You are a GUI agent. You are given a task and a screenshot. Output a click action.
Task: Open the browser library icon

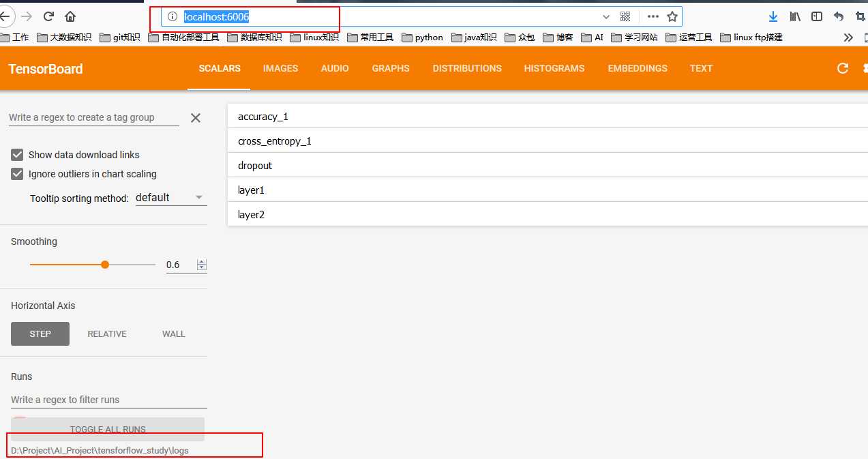tap(795, 16)
